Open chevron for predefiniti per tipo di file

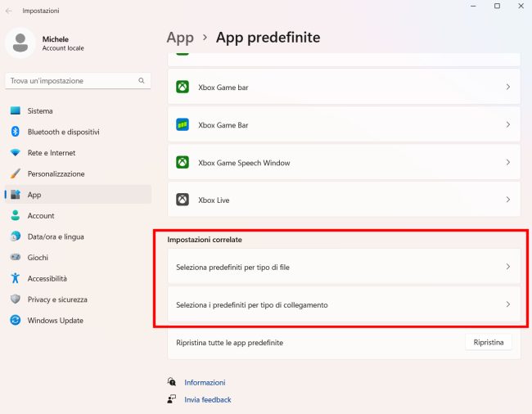(508, 267)
